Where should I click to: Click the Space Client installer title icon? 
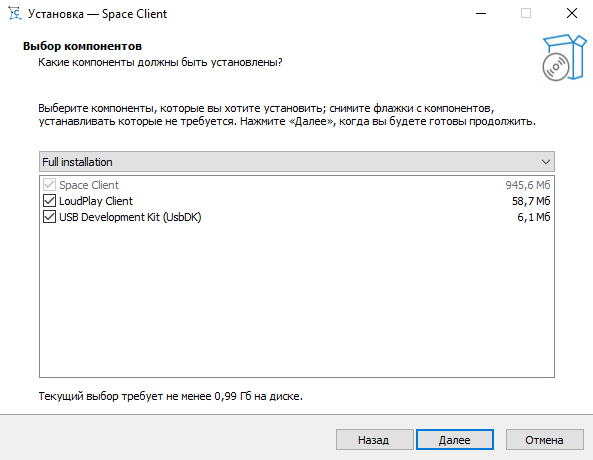14,14
